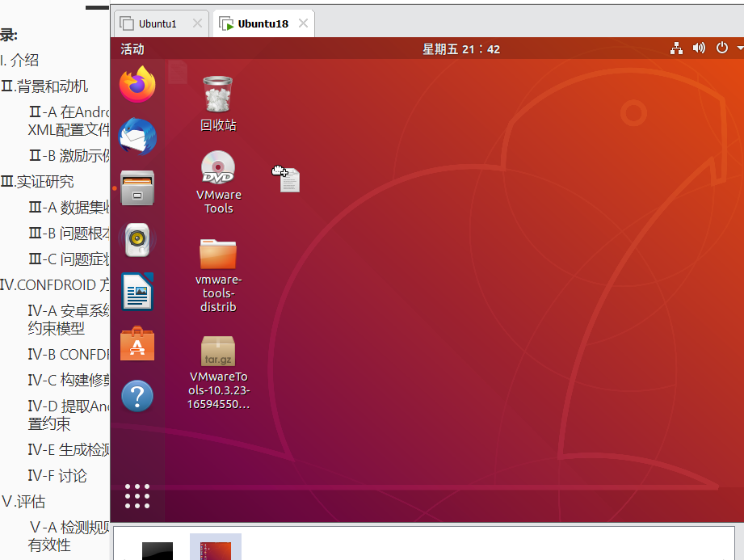Open Thunderbird mail from the dock
The height and width of the screenshot is (560, 744).
coord(137,137)
